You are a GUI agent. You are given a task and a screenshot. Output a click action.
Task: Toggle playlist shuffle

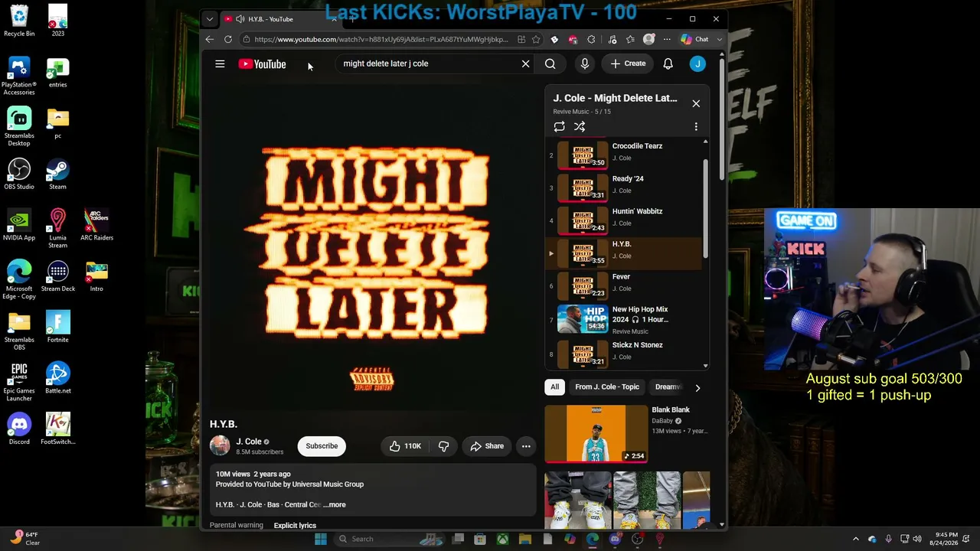tap(580, 127)
